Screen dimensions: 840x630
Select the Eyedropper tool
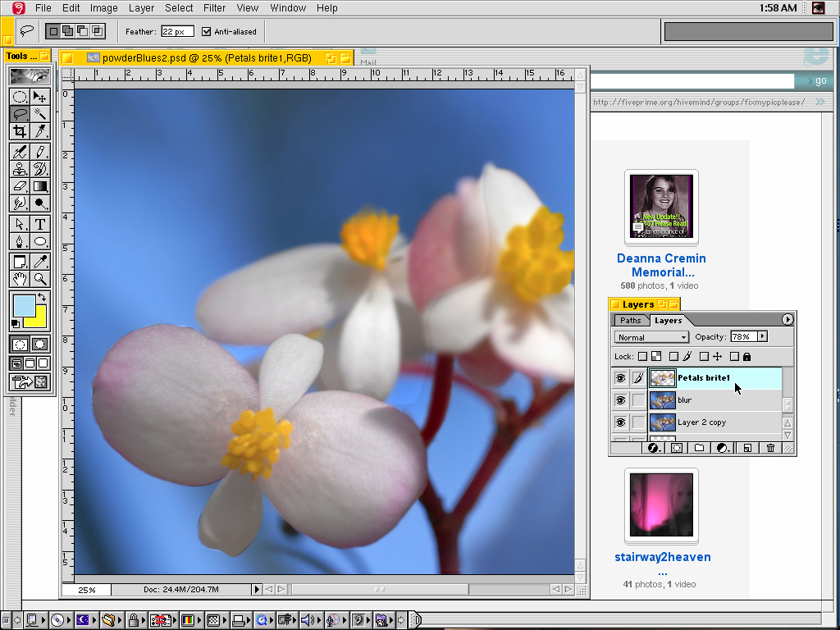(40, 262)
